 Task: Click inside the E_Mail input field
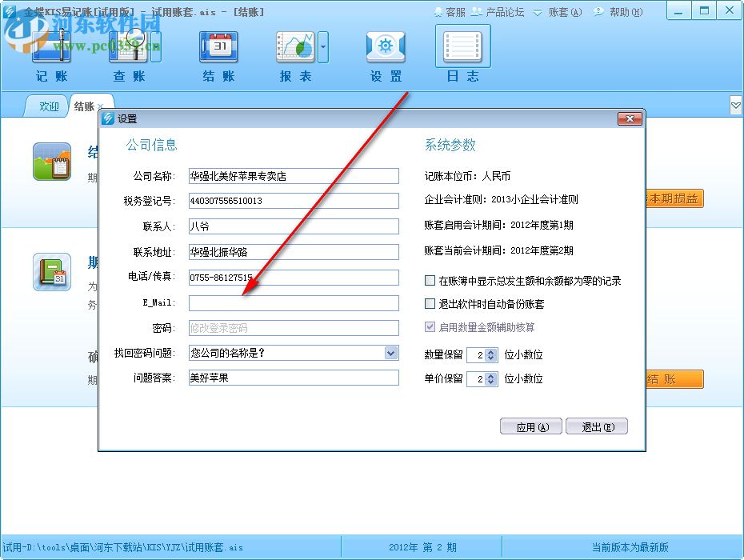click(294, 302)
